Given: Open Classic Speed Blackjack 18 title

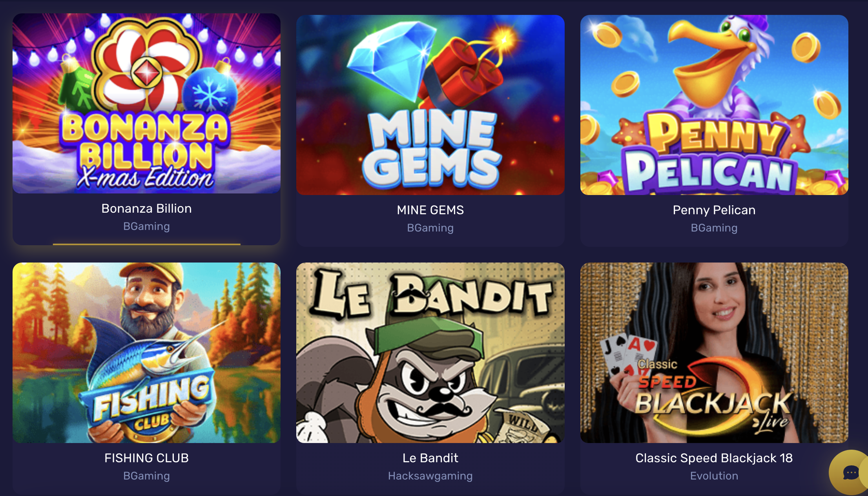Looking at the screenshot, I should point(714,458).
